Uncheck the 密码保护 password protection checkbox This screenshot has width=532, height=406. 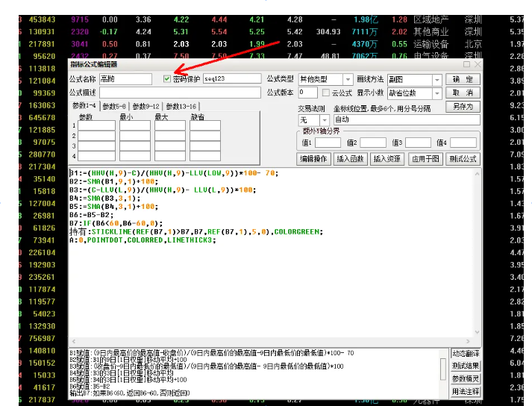(x=166, y=79)
